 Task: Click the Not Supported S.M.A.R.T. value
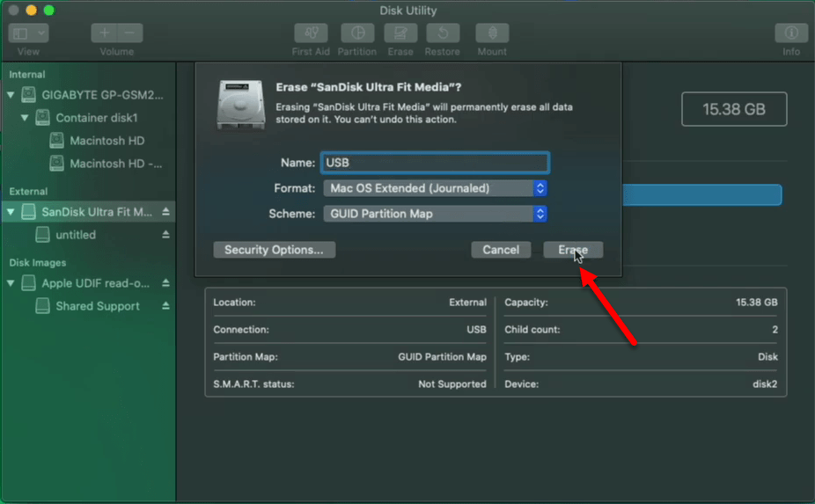[x=452, y=384]
